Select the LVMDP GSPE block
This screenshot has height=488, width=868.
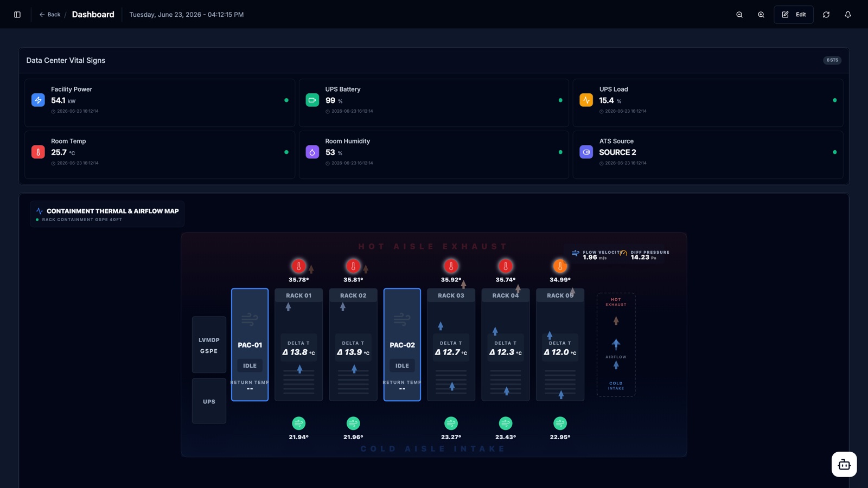pyautogui.click(x=209, y=345)
